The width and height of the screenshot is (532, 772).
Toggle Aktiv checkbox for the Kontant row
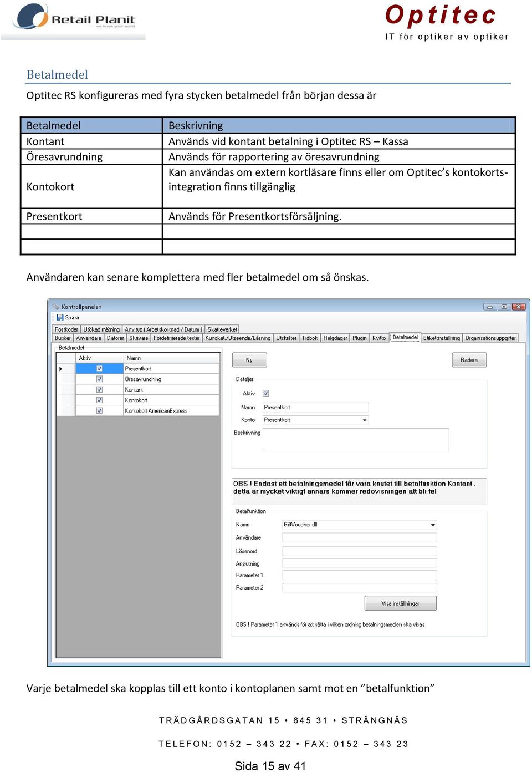99,390
